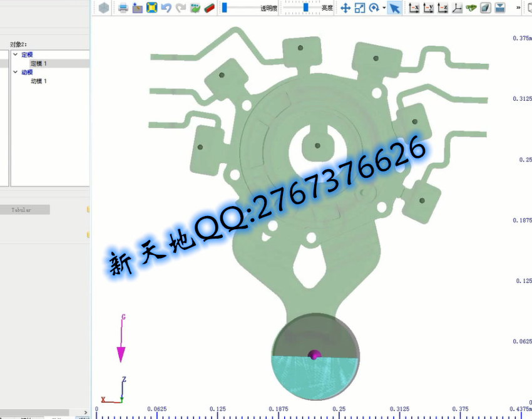
Task: Click the rotate view tool icon
Action: click(x=374, y=8)
